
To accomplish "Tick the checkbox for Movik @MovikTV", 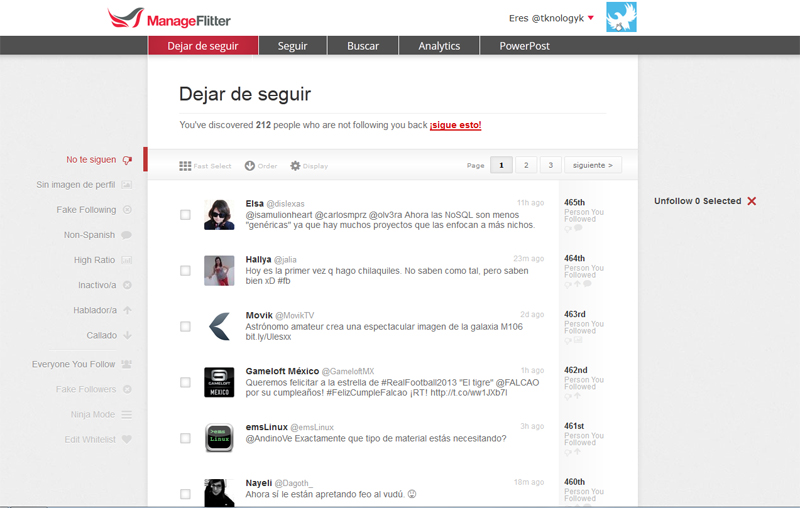I will (185, 326).
